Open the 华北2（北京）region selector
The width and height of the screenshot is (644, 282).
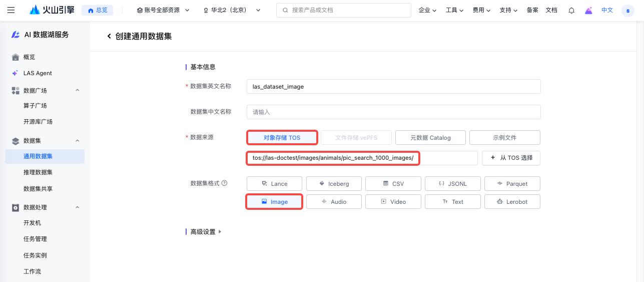click(232, 10)
